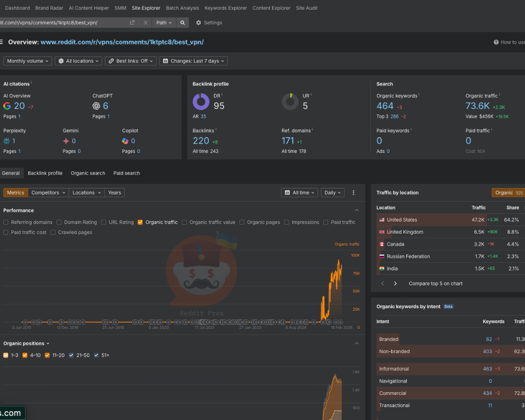Enable URL Rating checkbox
Image resolution: width=525 pixels, height=420 pixels.
(103, 223)
